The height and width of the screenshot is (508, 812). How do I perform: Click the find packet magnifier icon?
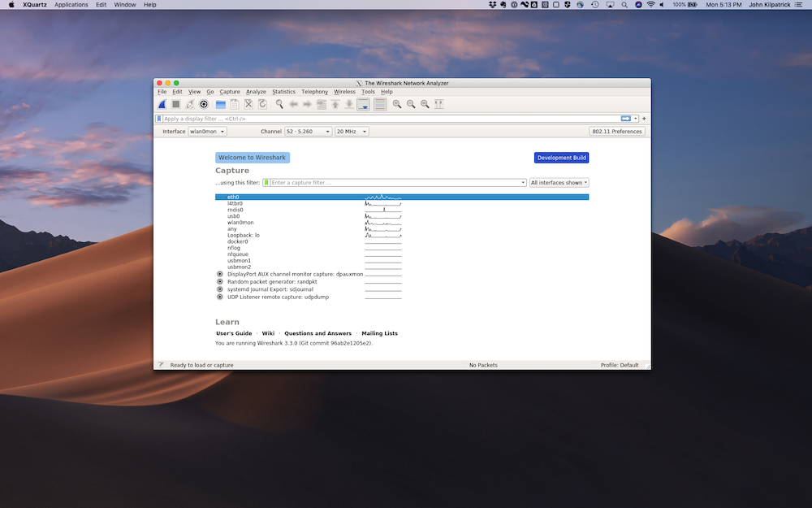279,104
